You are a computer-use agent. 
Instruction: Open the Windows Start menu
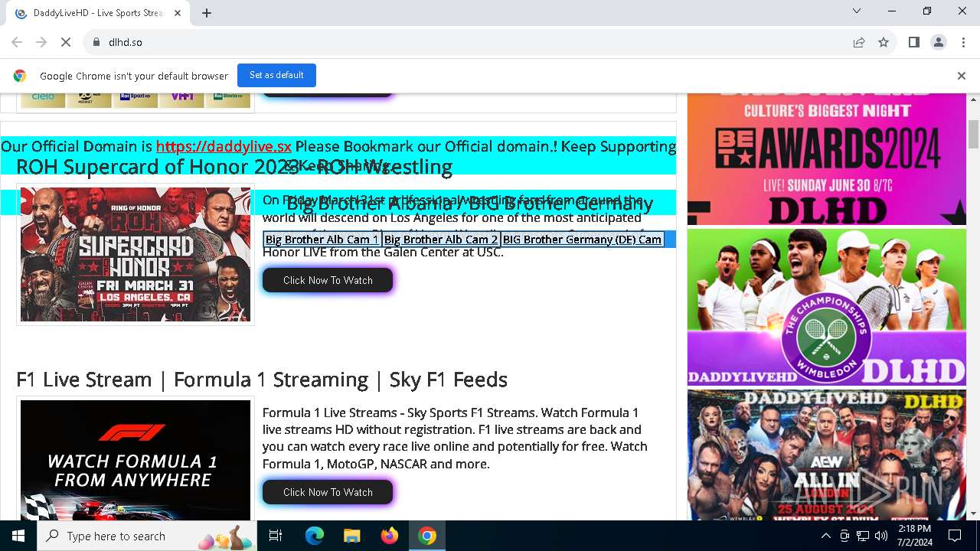18,536
